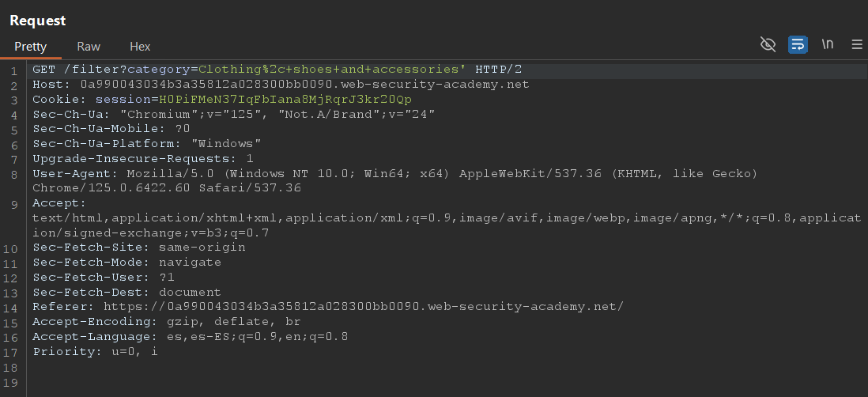The width and height of the screenshot is (868, 397).
Task: Place cursor in the category parameter value
Action: coord(331,70)
